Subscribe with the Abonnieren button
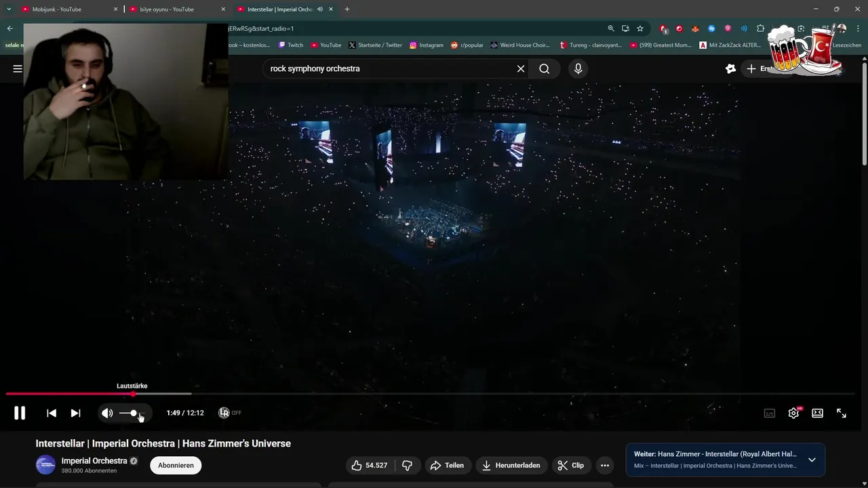The image size is (868, 488). click(x=176, y=465)
